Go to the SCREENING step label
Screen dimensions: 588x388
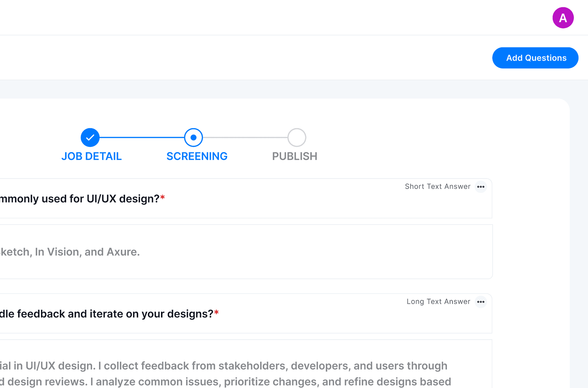[197, 156]
